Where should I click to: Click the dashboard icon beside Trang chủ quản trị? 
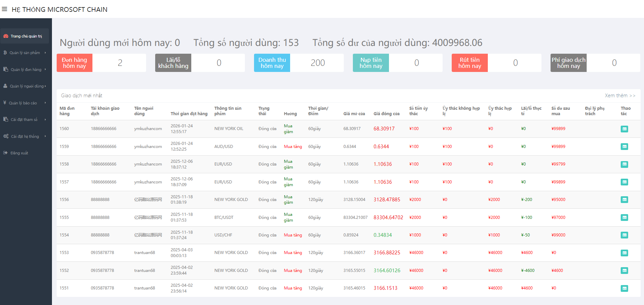coord(6,36)
